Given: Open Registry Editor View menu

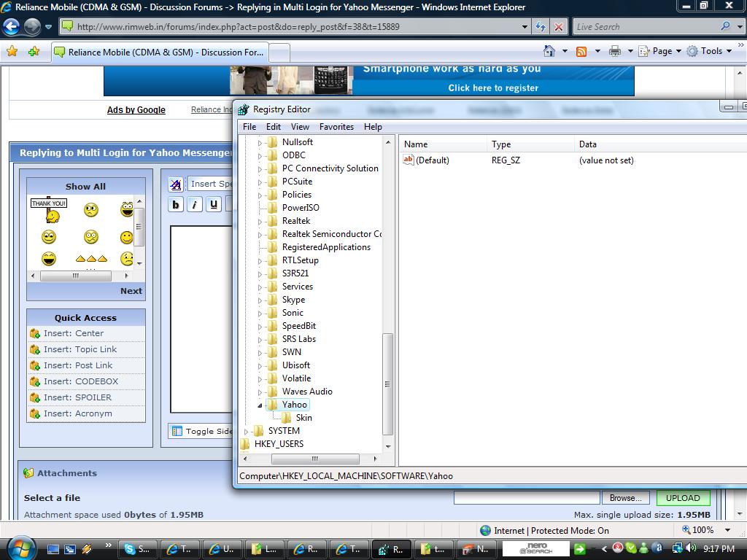Looking at the screenshot, I should tap(300, 127).
